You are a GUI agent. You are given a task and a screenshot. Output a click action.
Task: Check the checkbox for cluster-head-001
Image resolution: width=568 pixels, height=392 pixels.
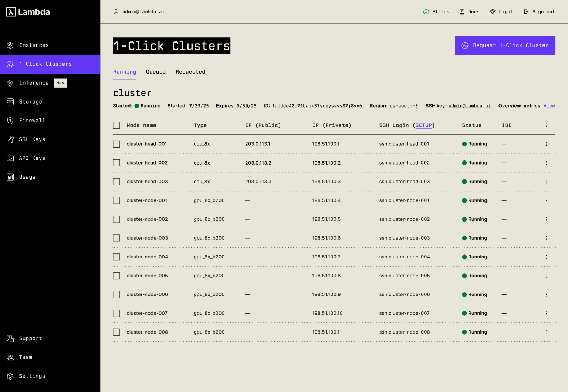116,144
